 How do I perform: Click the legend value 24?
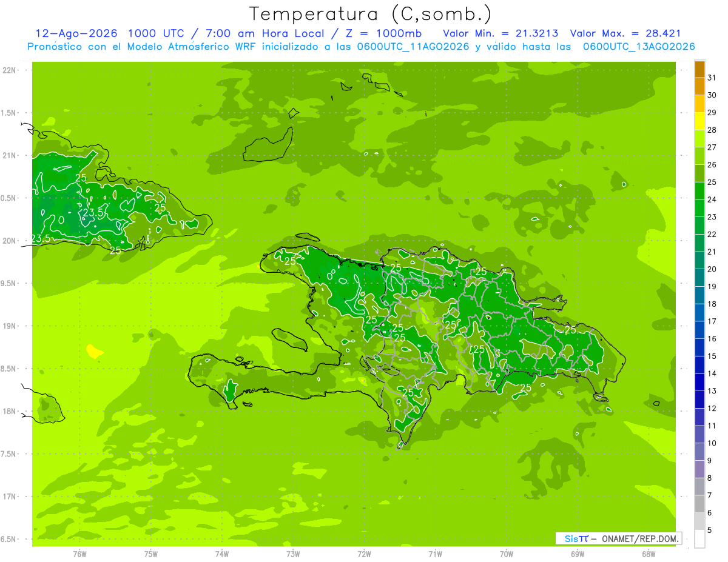pos(712,199)
